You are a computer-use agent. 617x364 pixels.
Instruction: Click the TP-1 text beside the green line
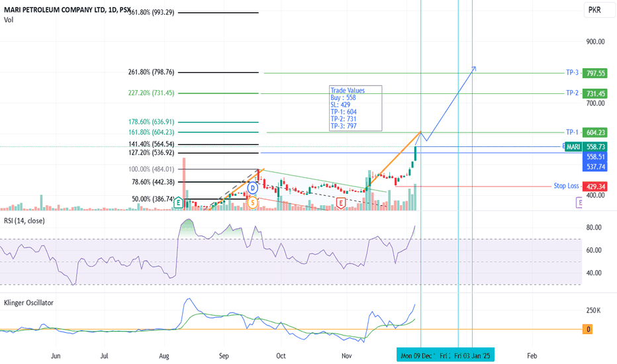572,132
